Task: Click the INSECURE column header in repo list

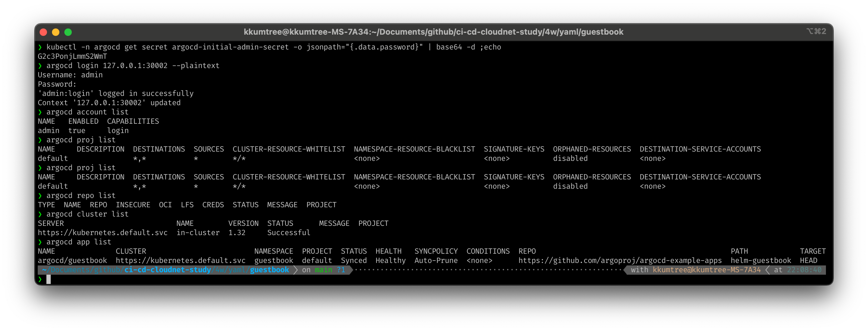Action: click(133, 204)
